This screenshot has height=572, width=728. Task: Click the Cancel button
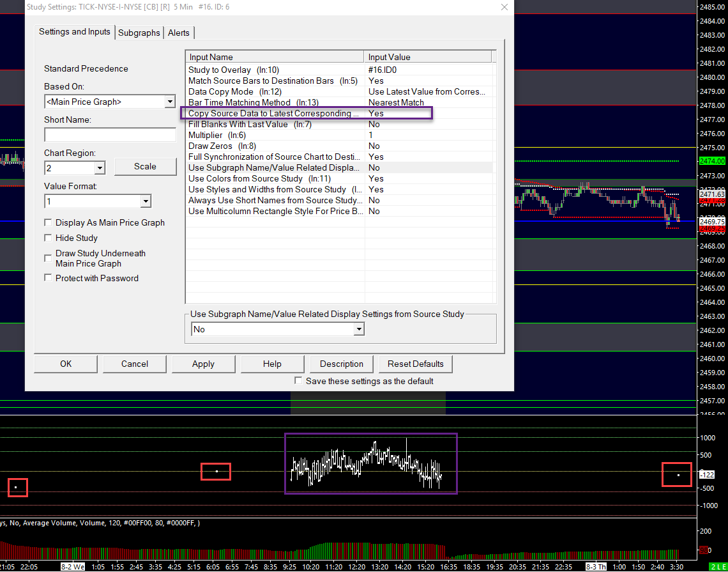[x=135, y=364]
